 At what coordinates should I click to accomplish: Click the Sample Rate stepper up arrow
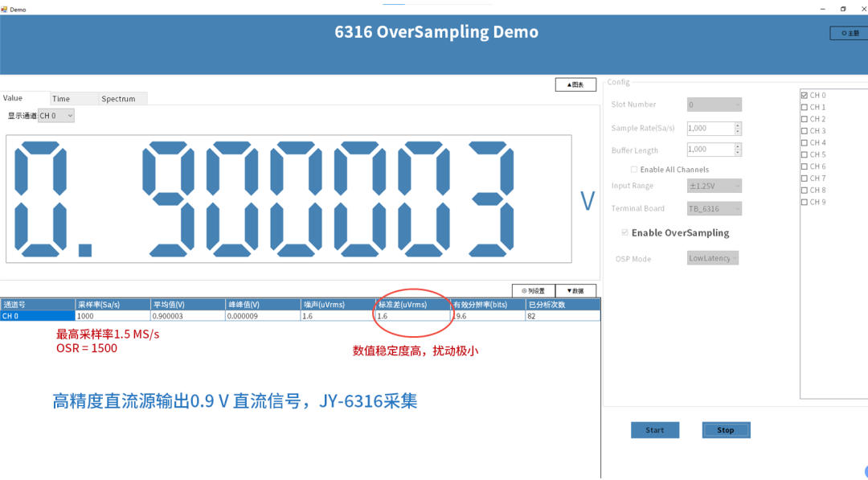(737, 125)
